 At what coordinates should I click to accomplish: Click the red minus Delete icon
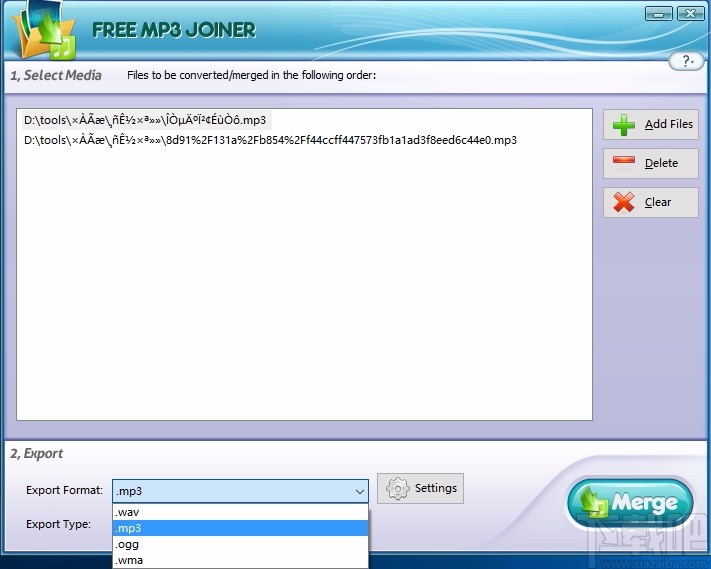coord(623,160)
